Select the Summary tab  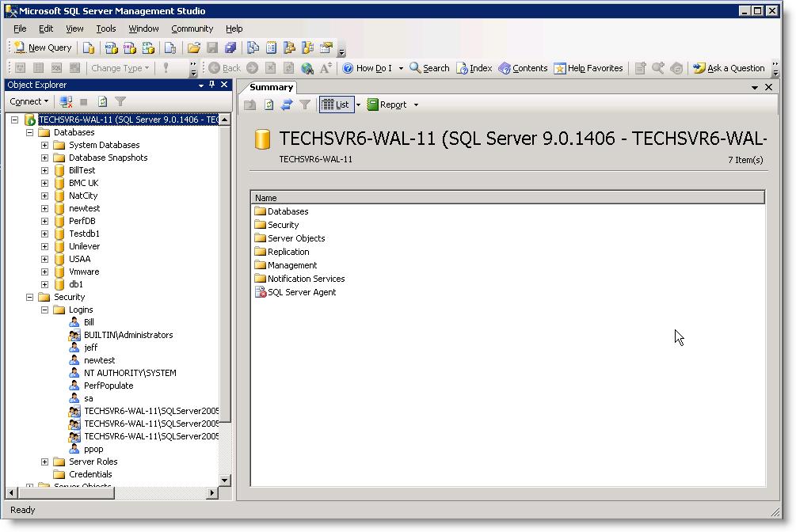tap(271, 87)
